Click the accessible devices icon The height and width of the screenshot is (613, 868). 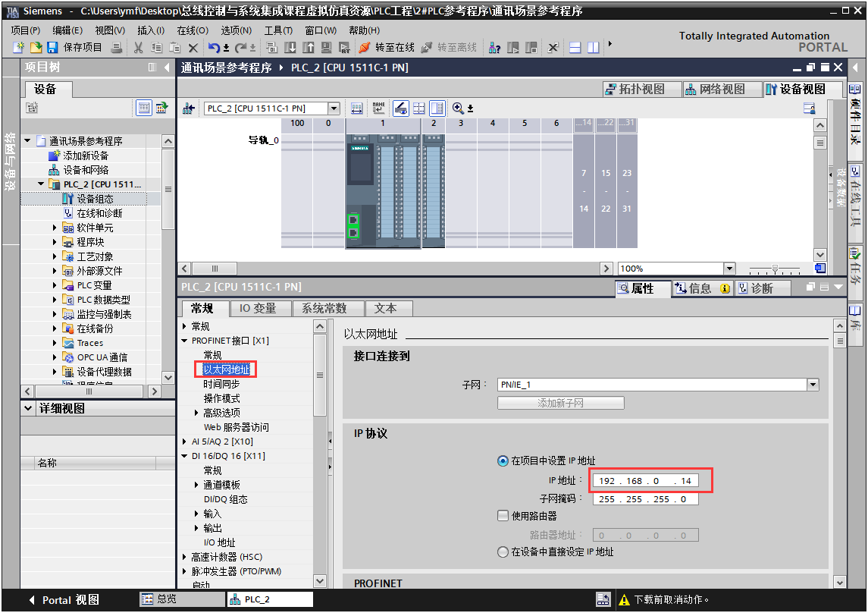pyautogui.click(x=494, y=48)
